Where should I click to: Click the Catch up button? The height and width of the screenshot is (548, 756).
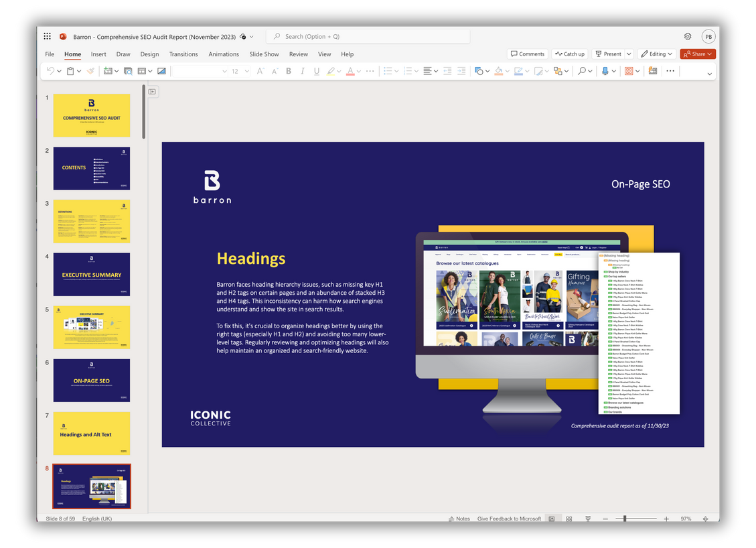click(x=570, y=54)
